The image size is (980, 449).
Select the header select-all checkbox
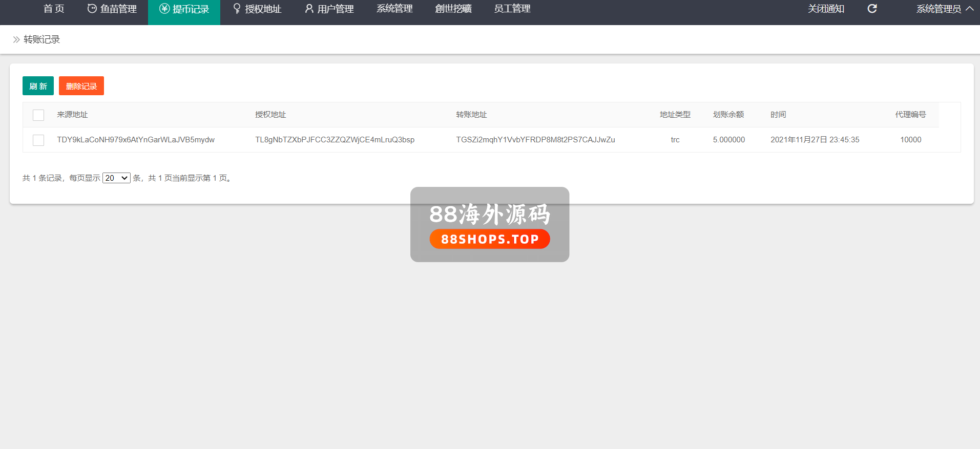[x=38, y=115]
